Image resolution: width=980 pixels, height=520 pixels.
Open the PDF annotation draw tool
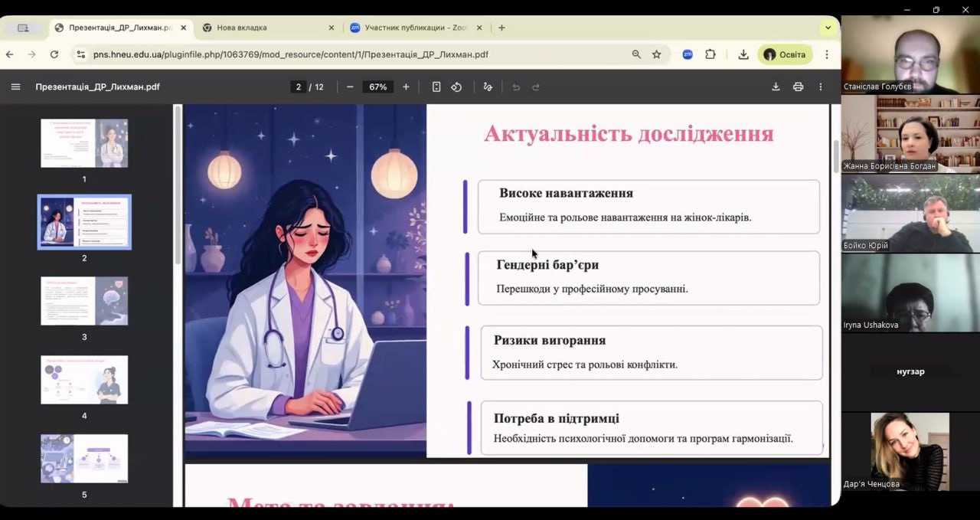pyautogui.click(x=488, y=87)
